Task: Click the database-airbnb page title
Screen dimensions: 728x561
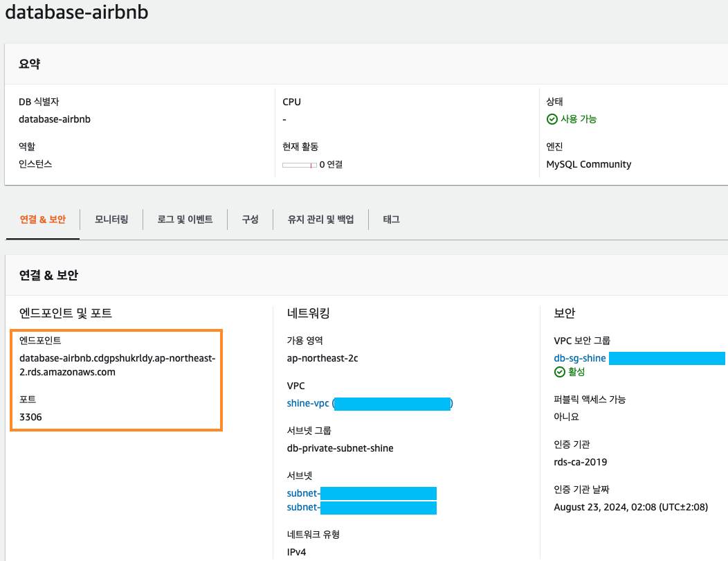Action: point(77,12)
